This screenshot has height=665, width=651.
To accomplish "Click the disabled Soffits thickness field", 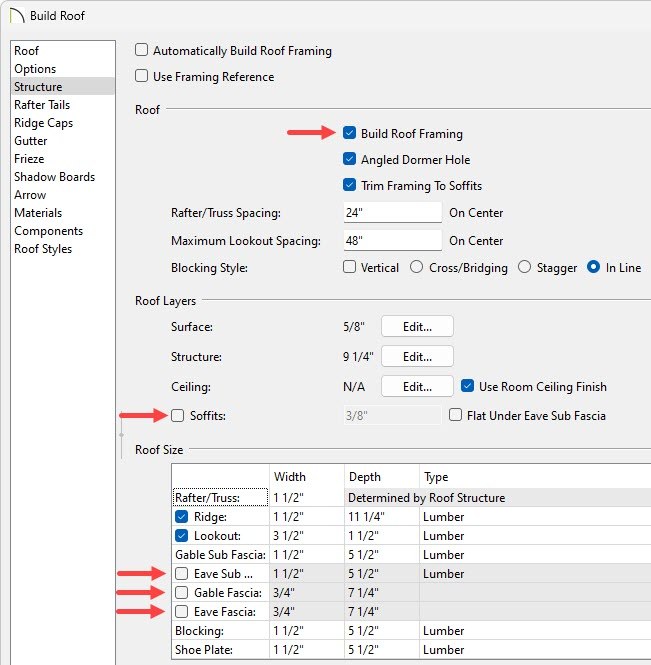I will 392,416.
